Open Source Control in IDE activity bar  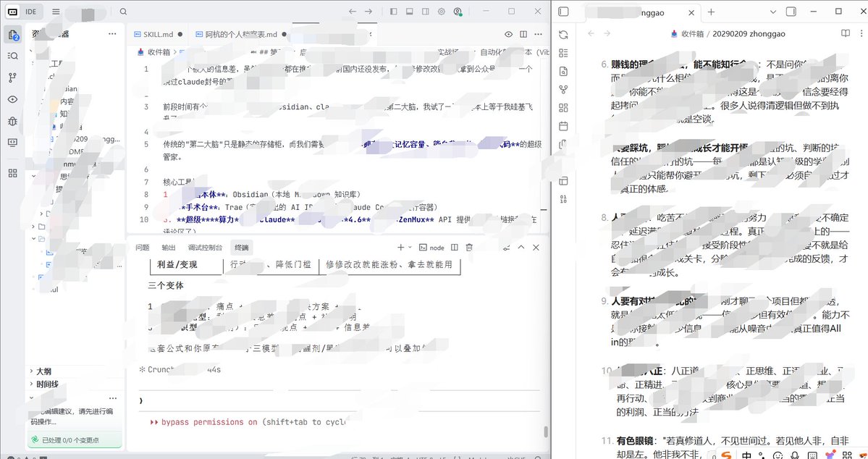click(x=13, y=77)
